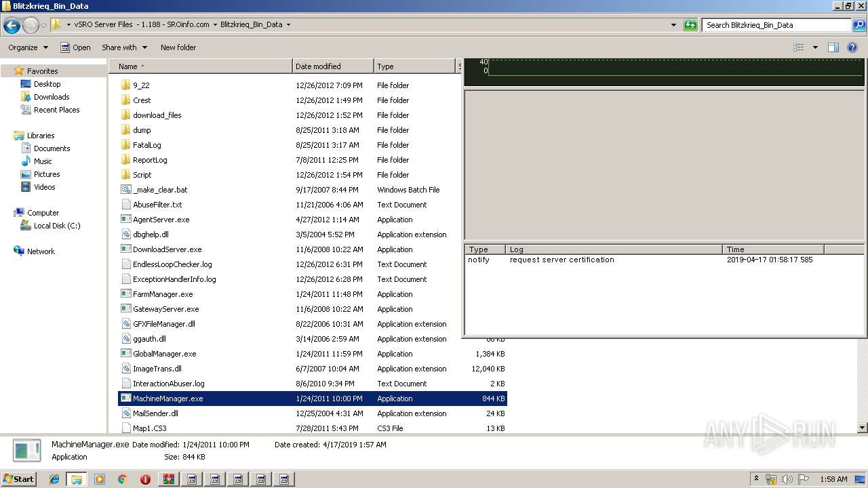Image resolution: width=868 pixels, height=488 pixels.
Task: Select Computer in the navigation pane
Action: 43,213
